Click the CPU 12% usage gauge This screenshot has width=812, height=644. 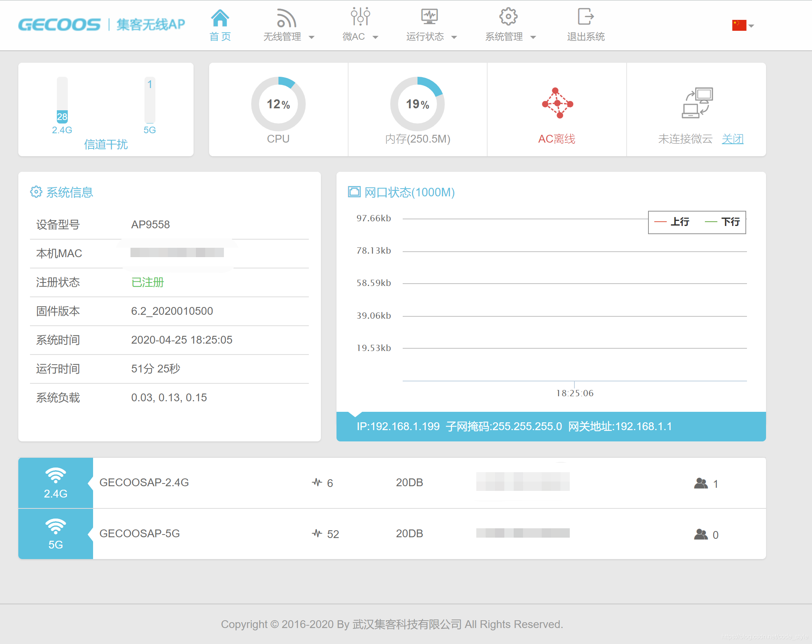point(278,104)
